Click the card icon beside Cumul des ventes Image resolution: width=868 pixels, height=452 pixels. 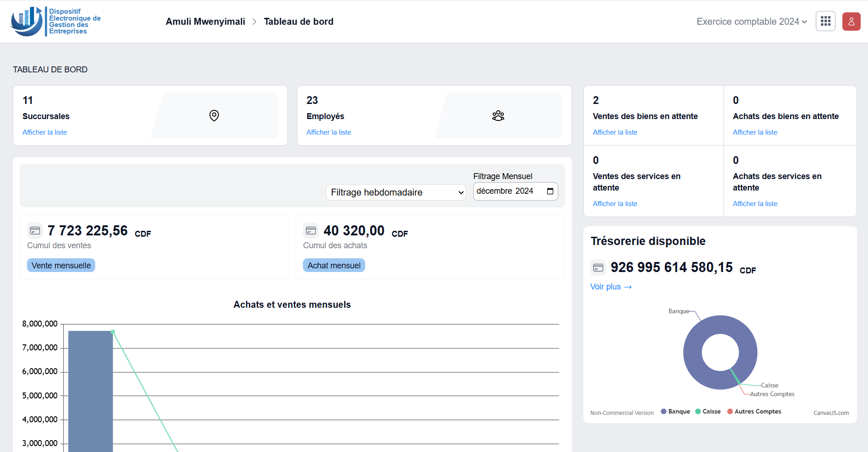(x=35, y=230)
